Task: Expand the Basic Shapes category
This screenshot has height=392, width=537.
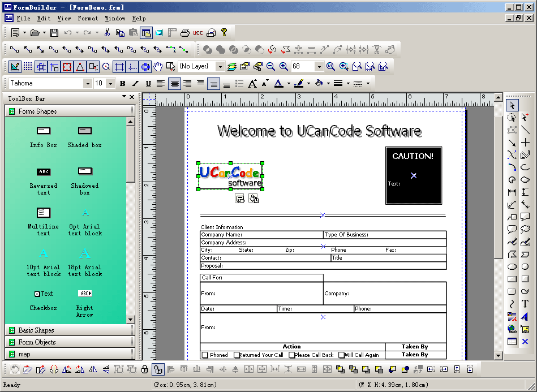Action: [70, 330]
